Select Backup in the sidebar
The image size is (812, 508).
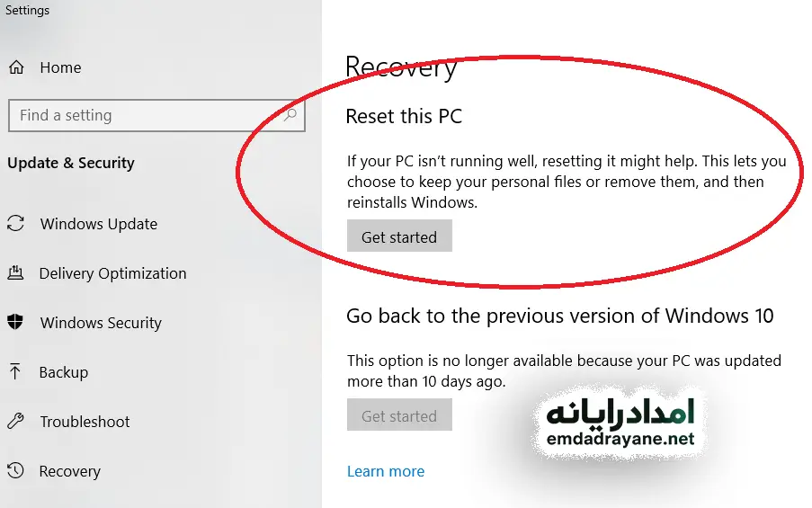(x=64, y=372)
